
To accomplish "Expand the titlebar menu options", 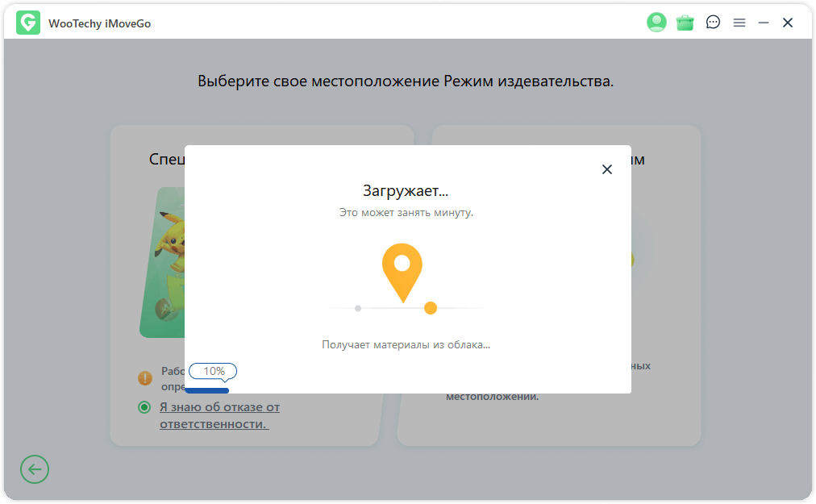I will (x=739, y=22).
